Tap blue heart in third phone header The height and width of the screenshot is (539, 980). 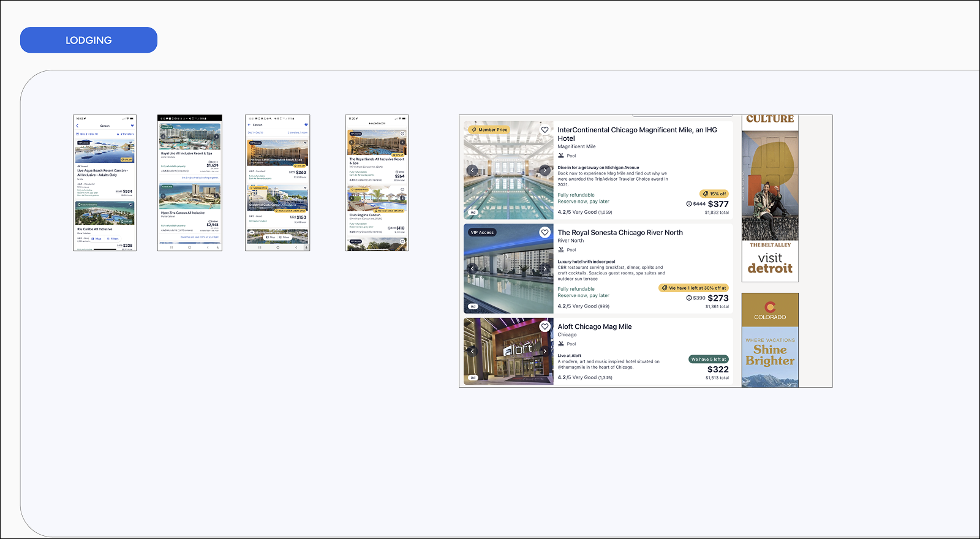[306, 125]
